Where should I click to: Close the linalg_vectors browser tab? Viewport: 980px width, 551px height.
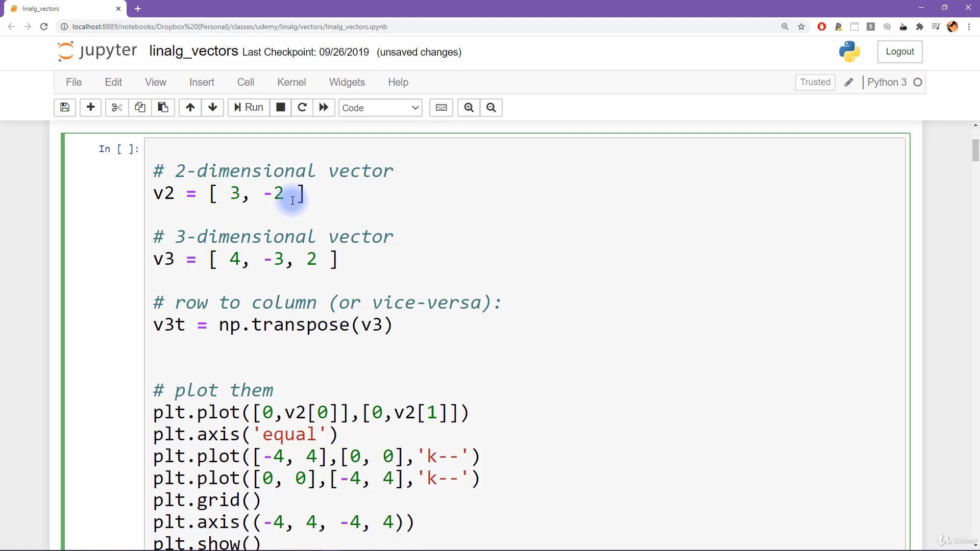click(118, 9)
